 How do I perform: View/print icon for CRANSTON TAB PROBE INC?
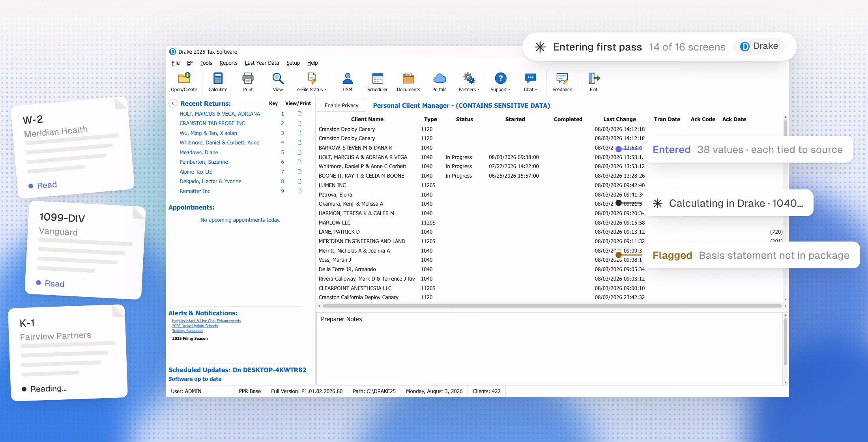click(299, 123)
